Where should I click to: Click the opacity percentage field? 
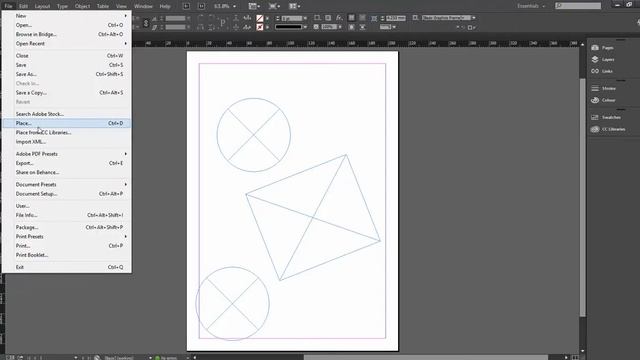(x=329, y=27)
